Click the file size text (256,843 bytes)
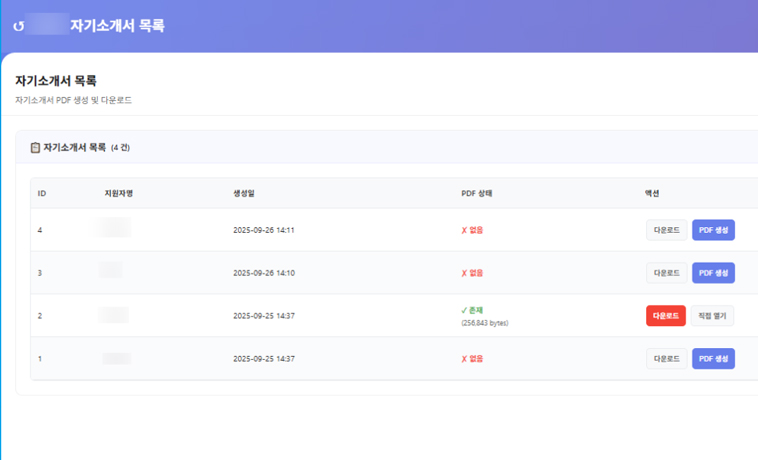The width and height of the screenshot is (758, 460). (484, 323)
